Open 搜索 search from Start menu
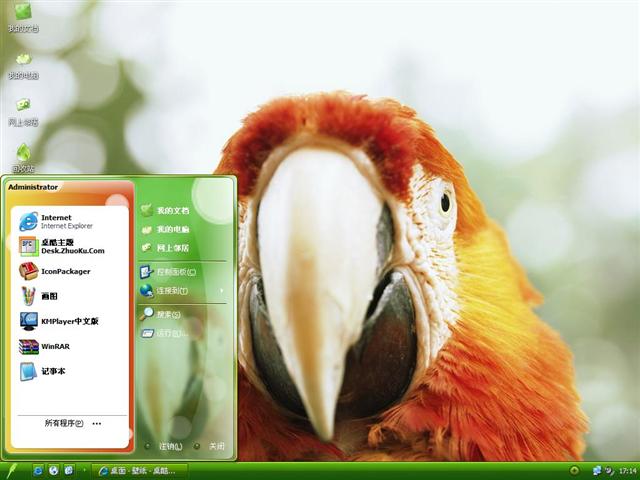Screen dimensions: 640x480 [160, 314]
